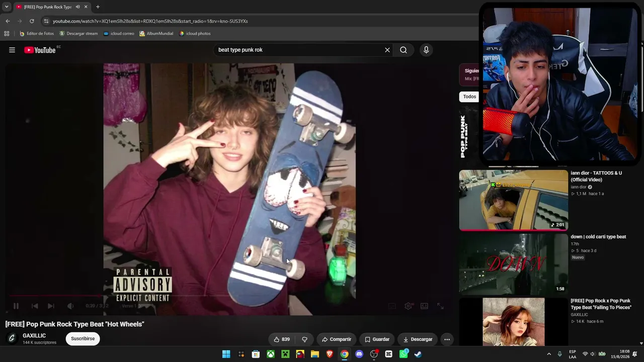Open File Explorer from the taskbar

[x=315, y=354]
